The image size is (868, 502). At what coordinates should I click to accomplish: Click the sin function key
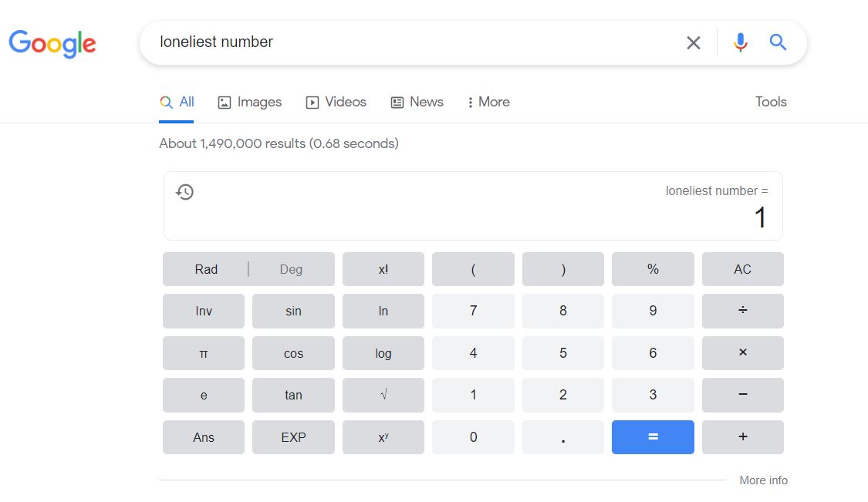click(x=293, y=311)
